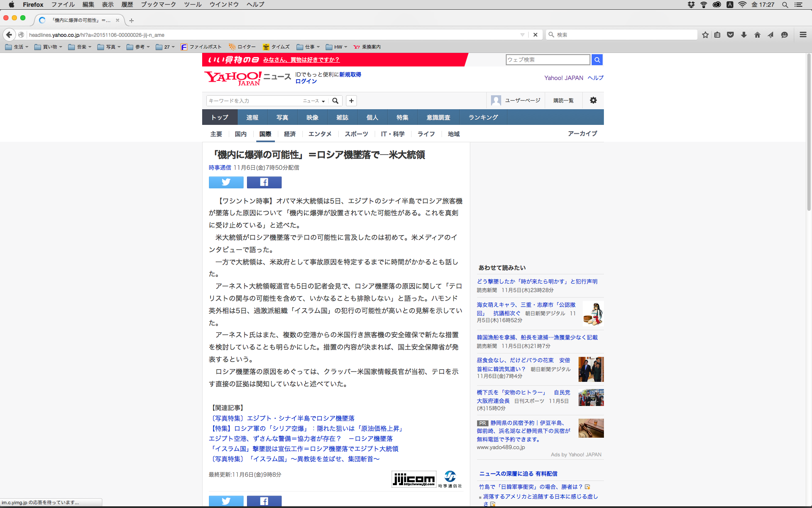
Task: Click the Pocket save icon in toolbar
Action: [730, 35]
